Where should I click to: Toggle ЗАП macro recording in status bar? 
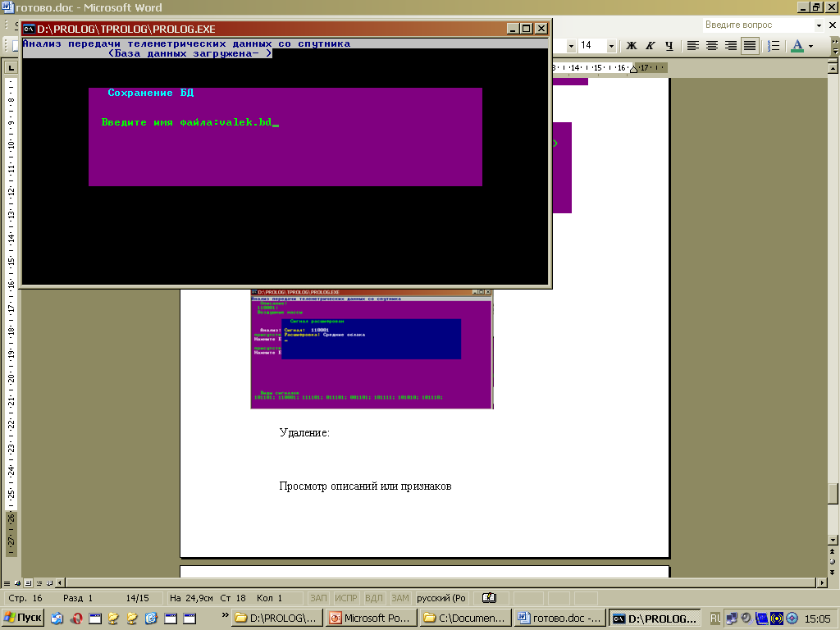(318, 598)
